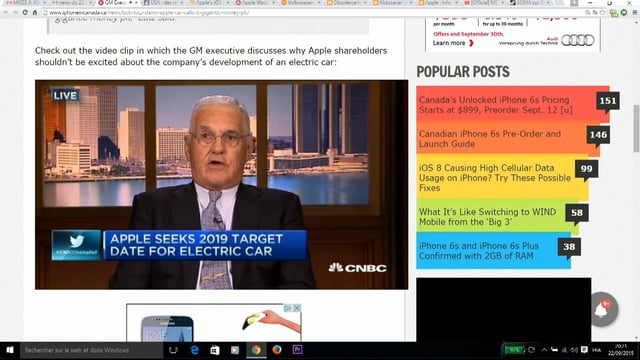640x360 pixels.
Task: Expand hidden system tray icons chevron
Action: pyautogui.click(x=544, y=350)
